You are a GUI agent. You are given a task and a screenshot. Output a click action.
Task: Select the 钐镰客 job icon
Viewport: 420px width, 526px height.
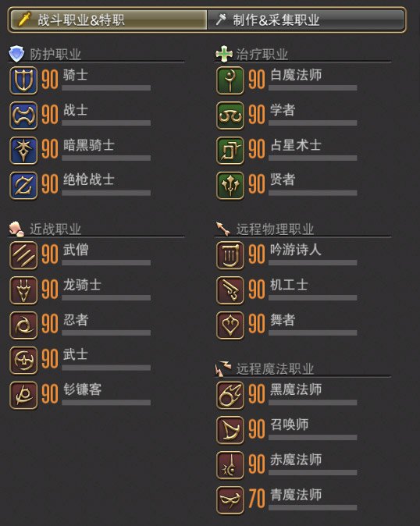[x=23, y=395]
